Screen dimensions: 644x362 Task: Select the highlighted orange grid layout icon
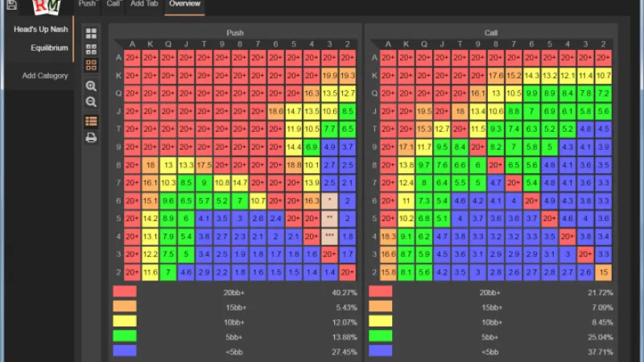[91, 65]
